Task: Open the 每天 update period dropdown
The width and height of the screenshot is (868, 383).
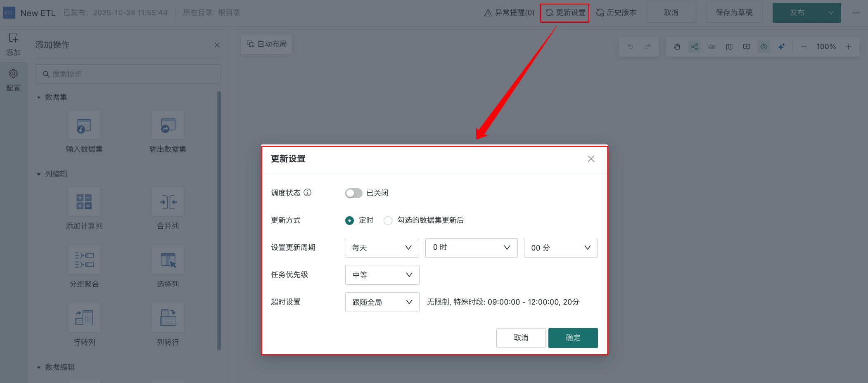Action: pyautogui.click(x=382, y=248)
